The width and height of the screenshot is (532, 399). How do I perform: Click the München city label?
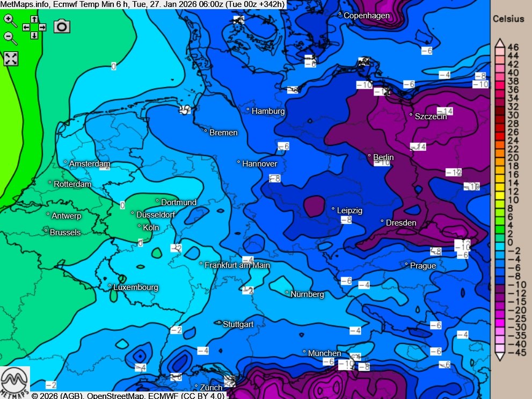[x=324, y=353]
